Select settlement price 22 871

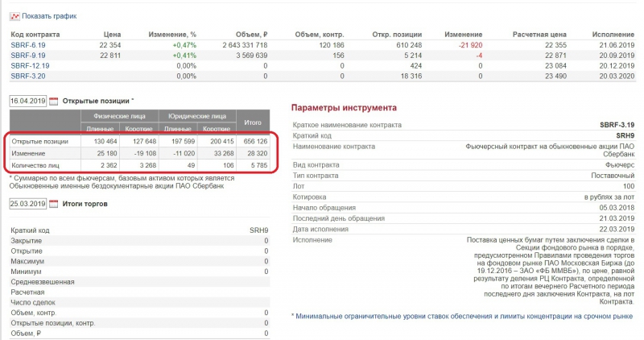pyautogui.click(x=555, y=56)
